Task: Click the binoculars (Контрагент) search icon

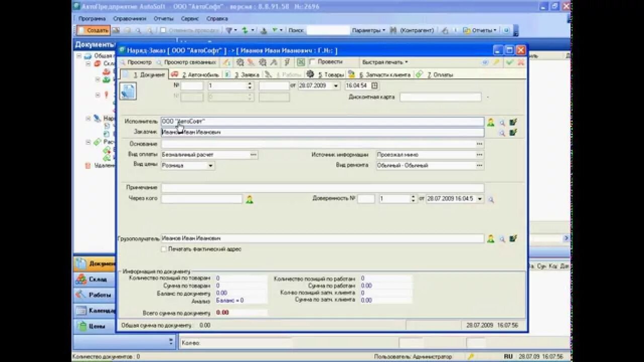Action: pyautogui.click(x=393, y=30)
